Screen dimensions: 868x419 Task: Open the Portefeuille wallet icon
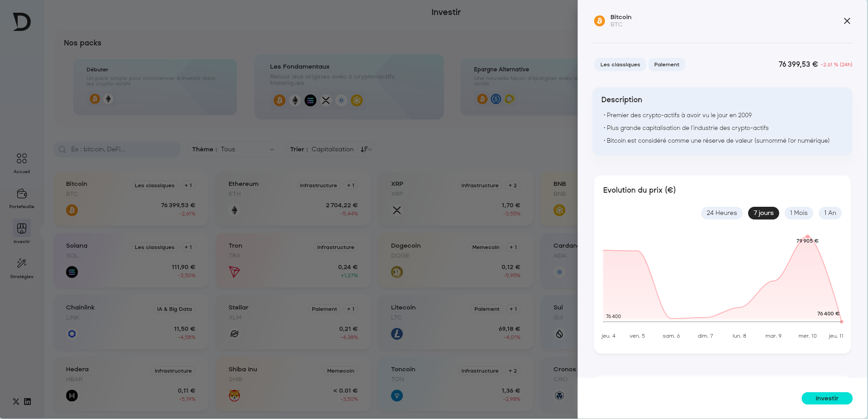(22, 194)
